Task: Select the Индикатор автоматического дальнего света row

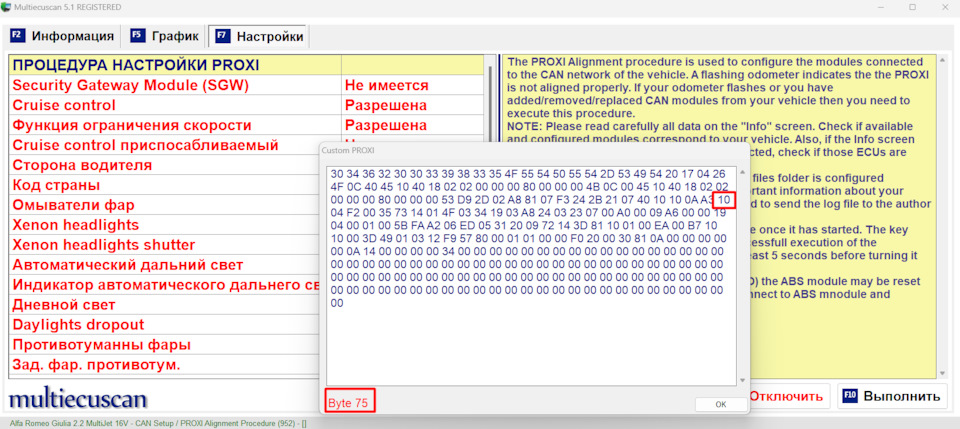Action: 165,285
